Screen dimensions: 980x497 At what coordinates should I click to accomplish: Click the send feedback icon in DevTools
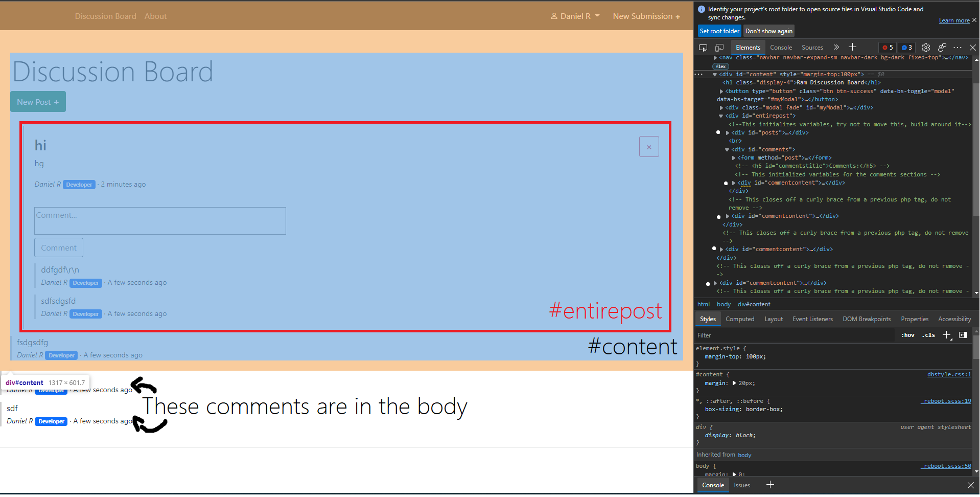(x=942, y=48)
